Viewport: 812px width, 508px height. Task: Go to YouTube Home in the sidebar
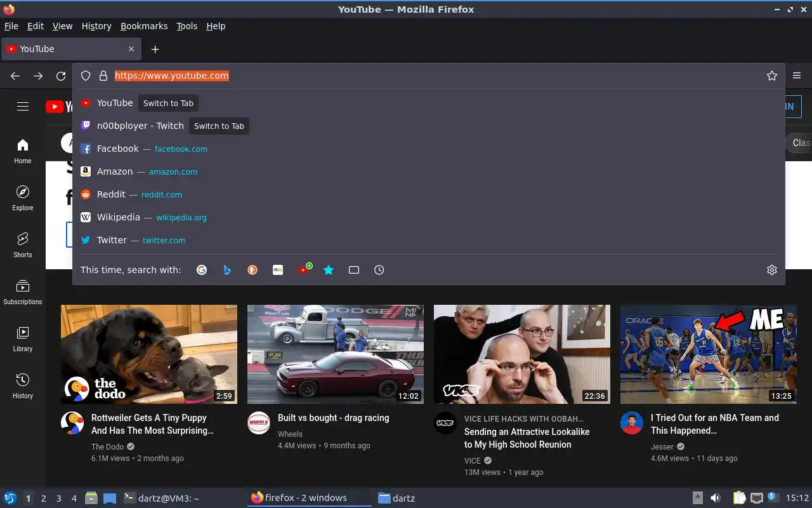click(x=23, y=151)
